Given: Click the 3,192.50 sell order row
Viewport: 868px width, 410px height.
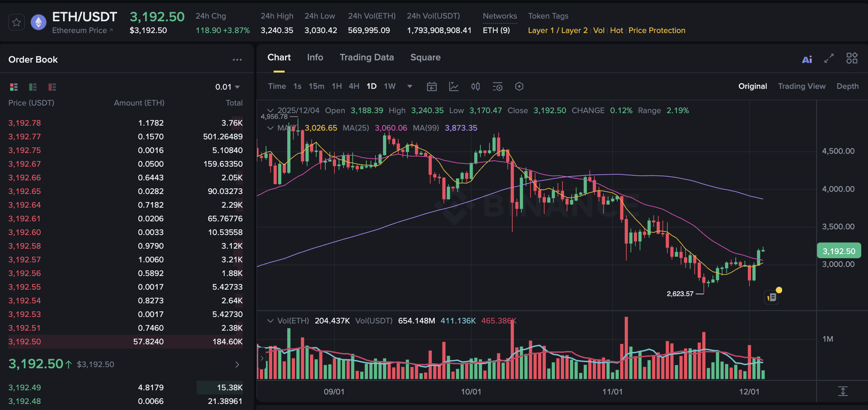Looking at the screenshot, I should click(x=125, y=341).
